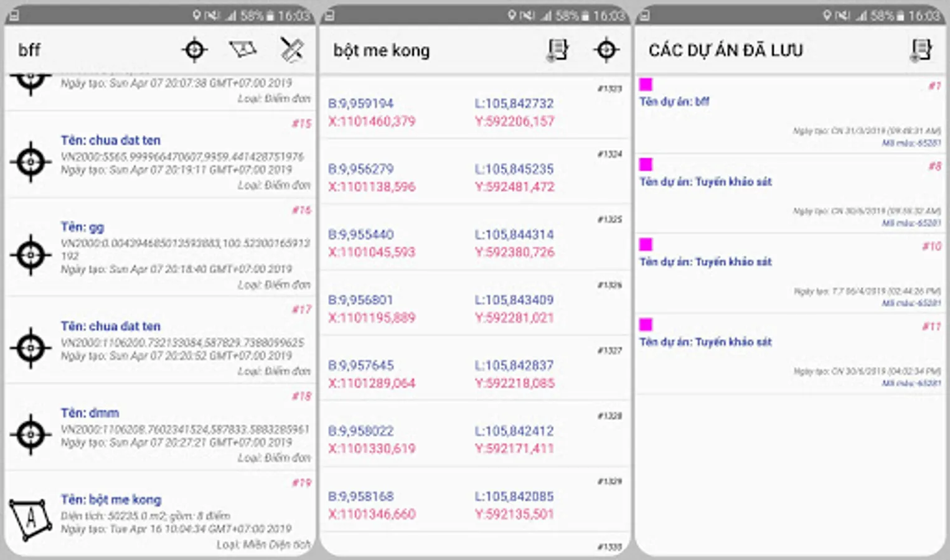The width and height of the screenshot is (950, 560).
Task: Select coordinate 'B:9,959194'
Action: coord(360,104)
